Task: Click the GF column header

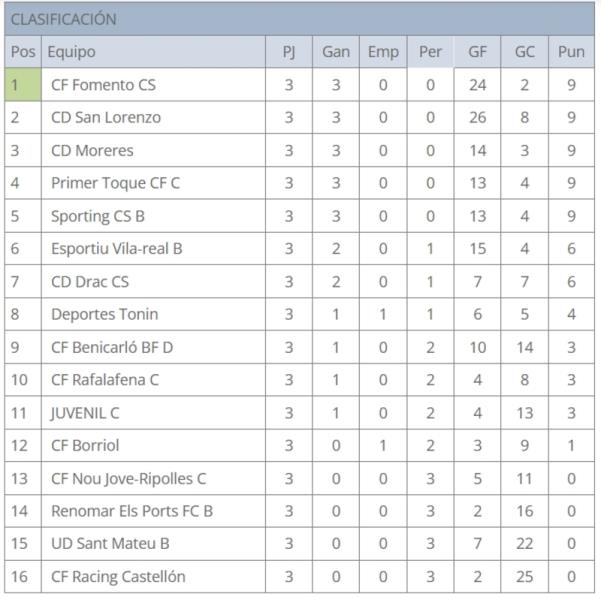Action: point(477,52)
